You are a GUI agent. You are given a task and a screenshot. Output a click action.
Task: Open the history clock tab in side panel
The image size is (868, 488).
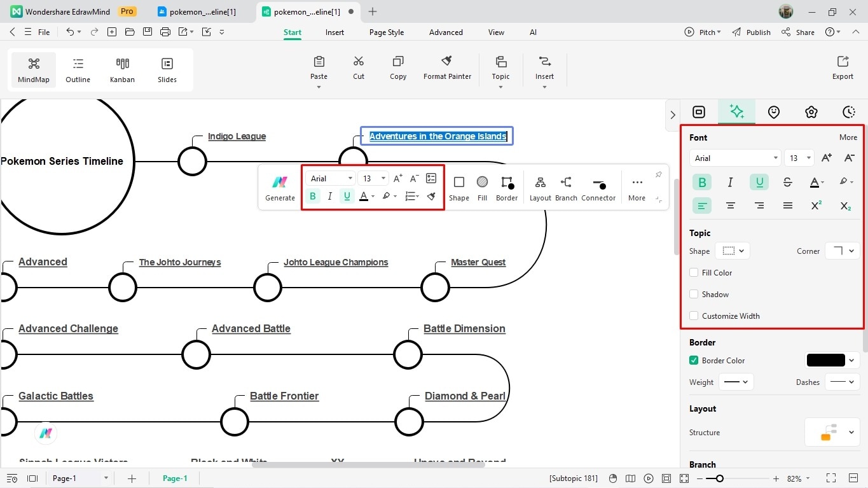click(849, 112)
